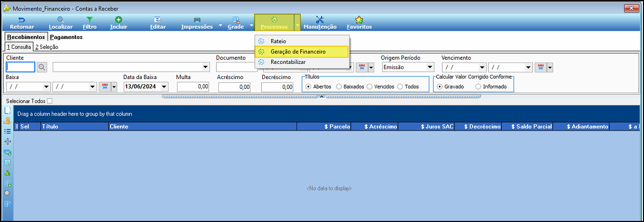Click the magnifying glass sidebar icon
The height and width of the screenshot is (222, 644).
click(x=7, y=193)
